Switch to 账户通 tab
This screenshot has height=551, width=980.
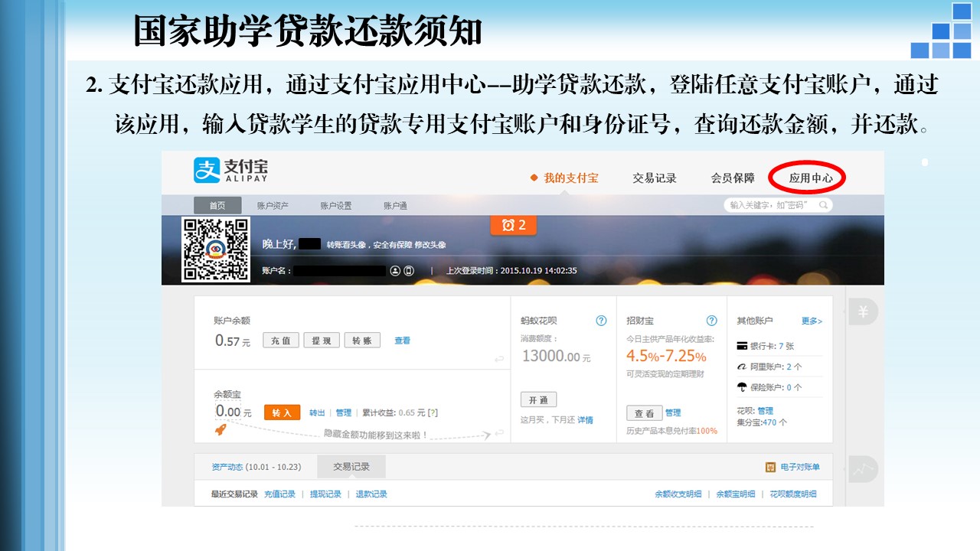(395, 205)
